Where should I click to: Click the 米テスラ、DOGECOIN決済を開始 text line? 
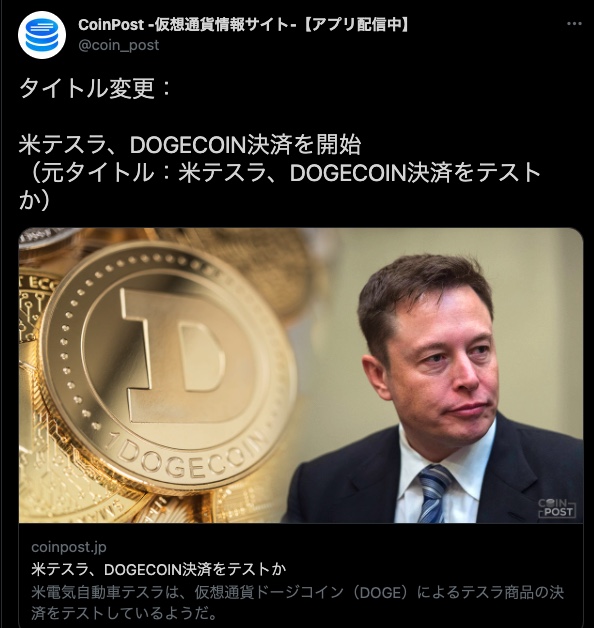pos(190,145)
